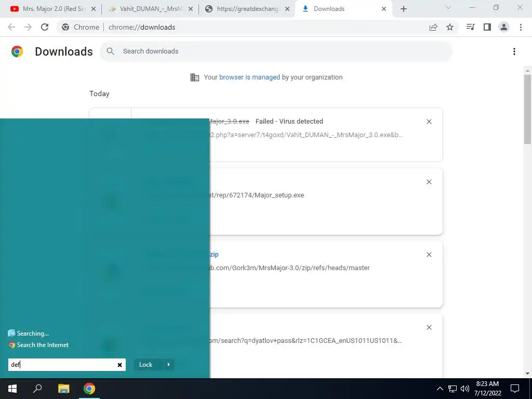
Task: Click the Today date heading
Action: pos(99,94)
